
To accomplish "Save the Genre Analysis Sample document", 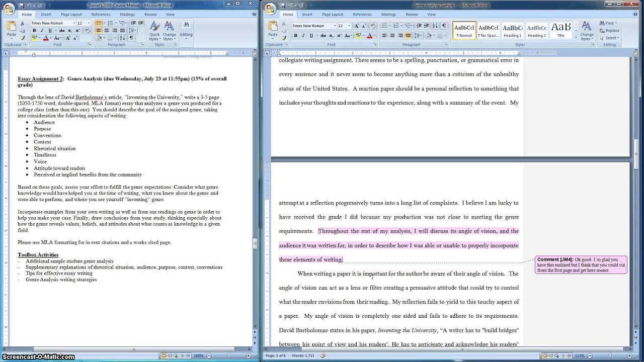I will (x=283, y=6).
